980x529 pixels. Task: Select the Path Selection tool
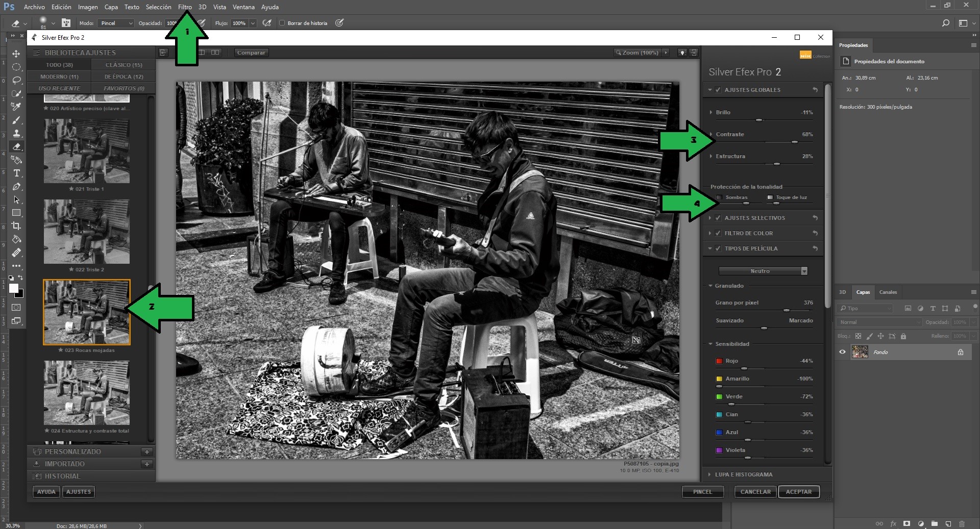pos(16,199)
